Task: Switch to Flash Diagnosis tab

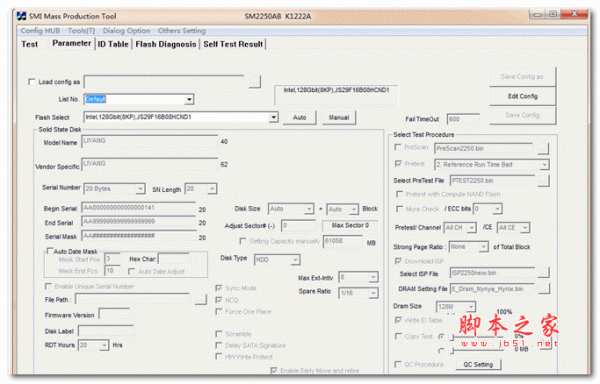Action: click(166, 44)
